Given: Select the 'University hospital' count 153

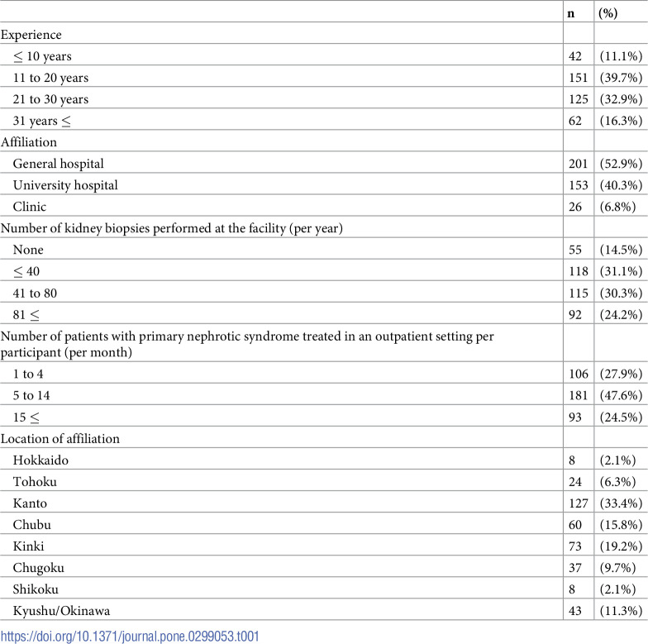Looking at the screenshot, I should pos(579,185).
